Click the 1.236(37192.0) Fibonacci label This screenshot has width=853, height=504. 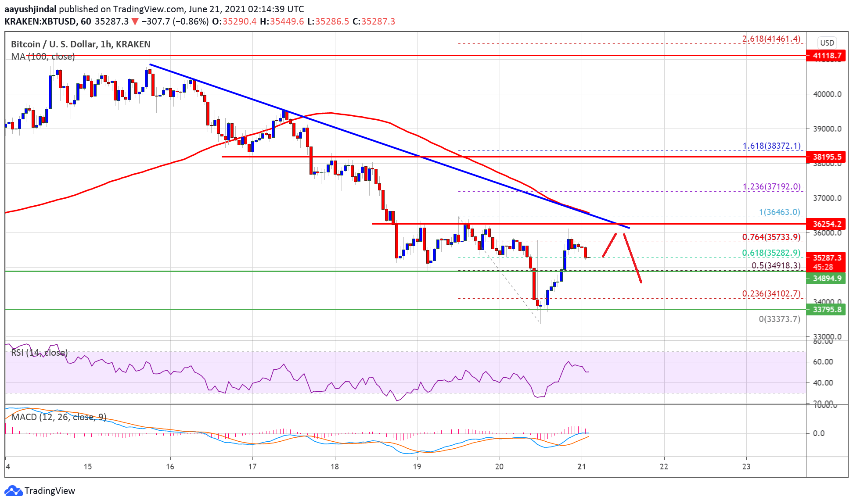(x=771, y=186)
